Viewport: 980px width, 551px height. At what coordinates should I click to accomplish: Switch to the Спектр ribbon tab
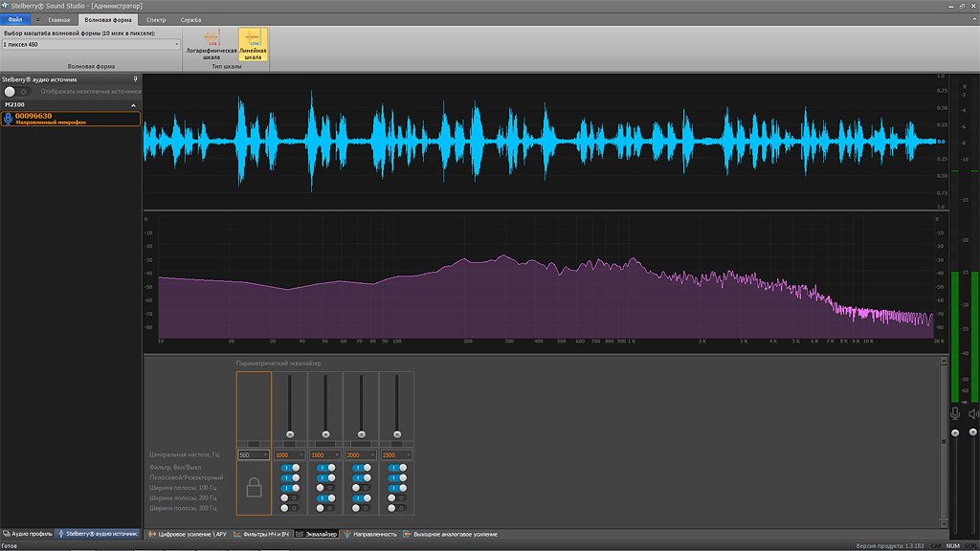click(x=156, y=19)
